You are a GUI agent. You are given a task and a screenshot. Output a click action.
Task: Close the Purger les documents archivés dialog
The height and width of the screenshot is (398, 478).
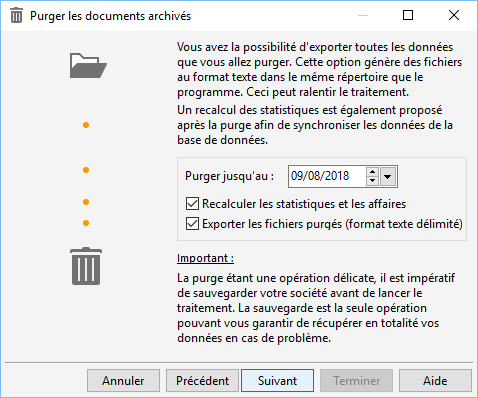pos(454,15)
